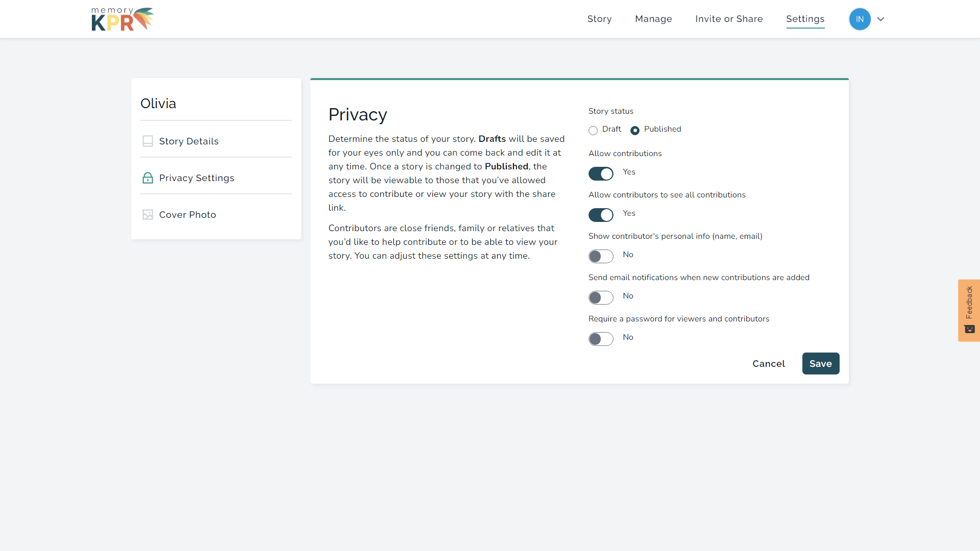Select the Draft radio button
This screenshot has width=980, height=551.
(593, 131)
